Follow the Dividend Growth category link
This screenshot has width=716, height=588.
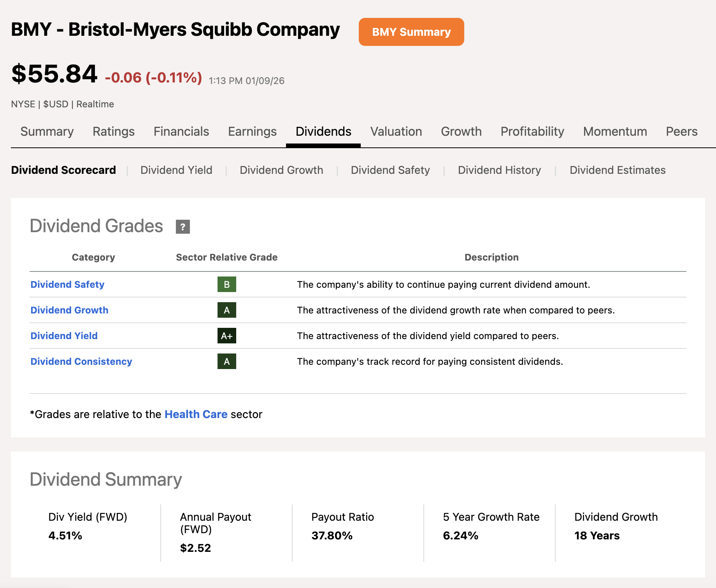[x=69, y=310]
